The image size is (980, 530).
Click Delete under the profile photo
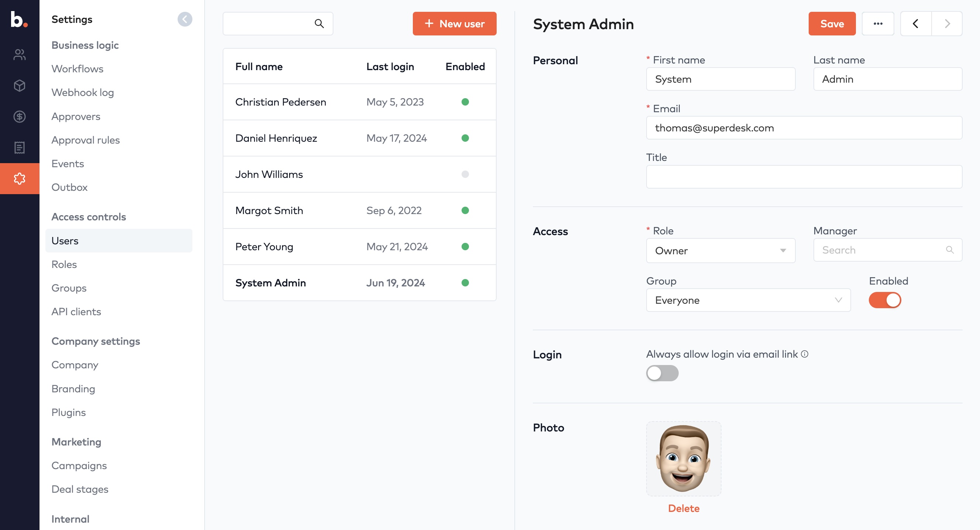683,508
